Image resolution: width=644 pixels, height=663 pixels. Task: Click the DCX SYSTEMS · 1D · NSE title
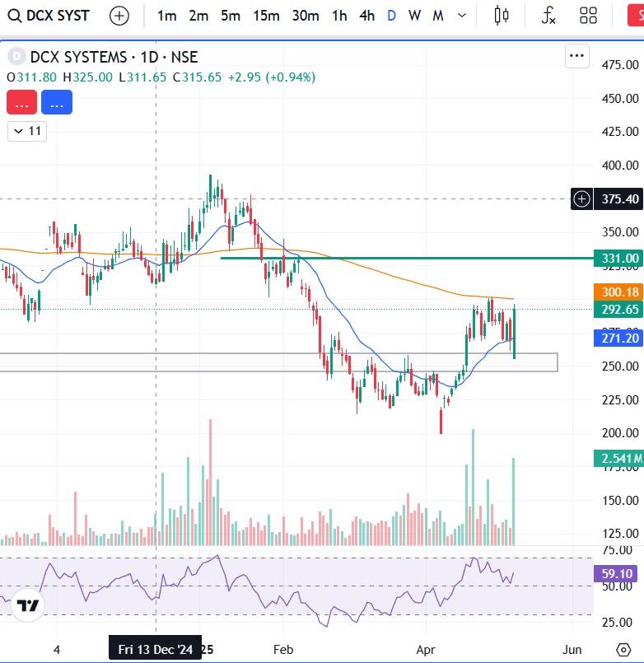114,57
